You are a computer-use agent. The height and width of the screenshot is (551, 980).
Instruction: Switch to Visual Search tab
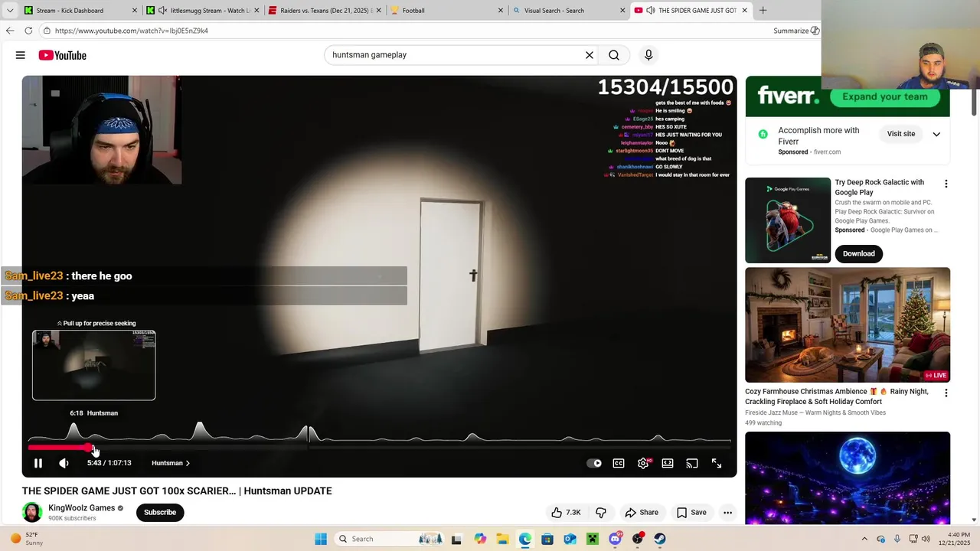tap(569, 11)
